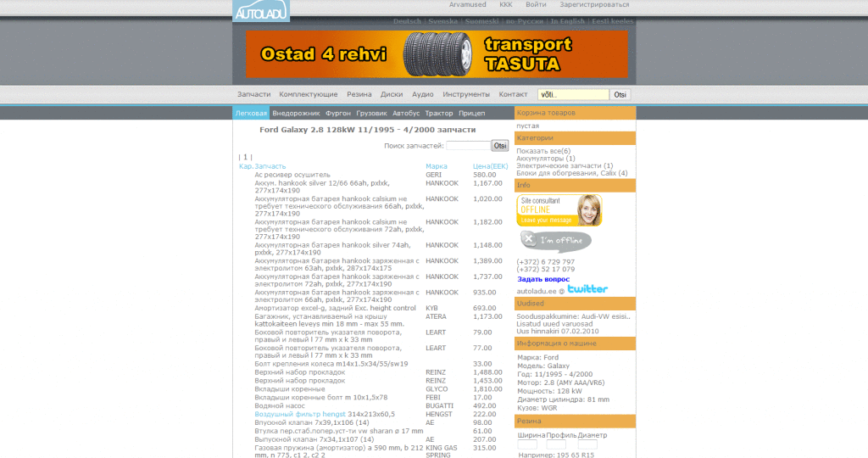Open the Arvamused link
This screenshot has width=868, height=458.
click(x=467, y=4)
